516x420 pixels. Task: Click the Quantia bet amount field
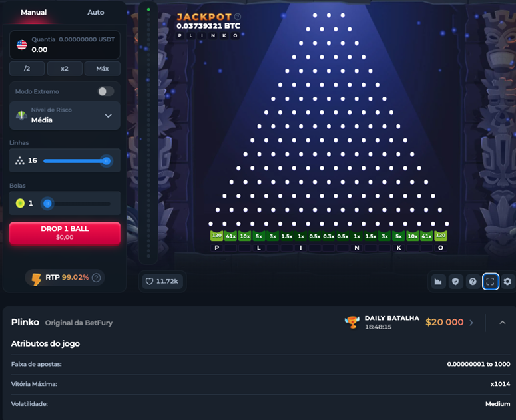coord(65,45)
